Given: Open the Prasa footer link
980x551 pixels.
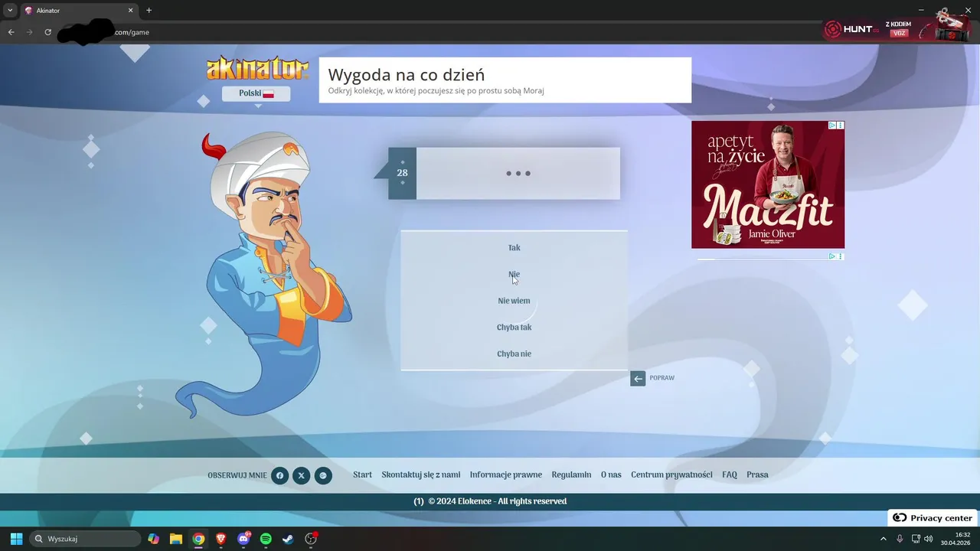Looking at the screenshot, I should point(757,474).
